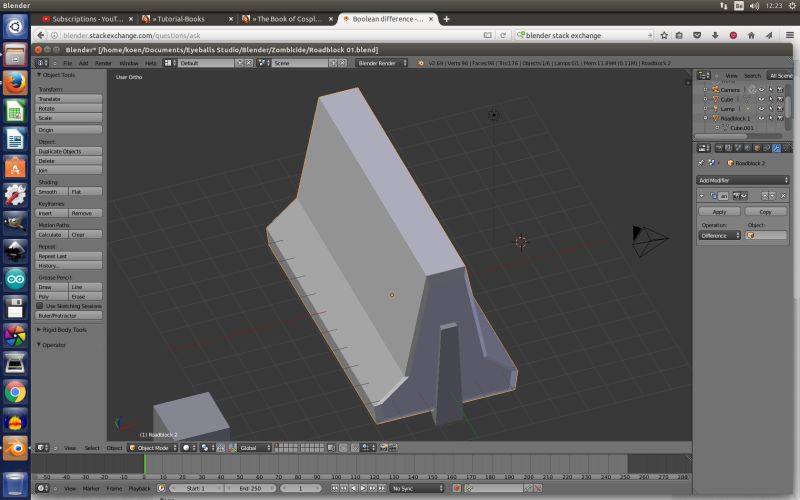Hide Camera in outliner via eye icon

tap(761, 90)
